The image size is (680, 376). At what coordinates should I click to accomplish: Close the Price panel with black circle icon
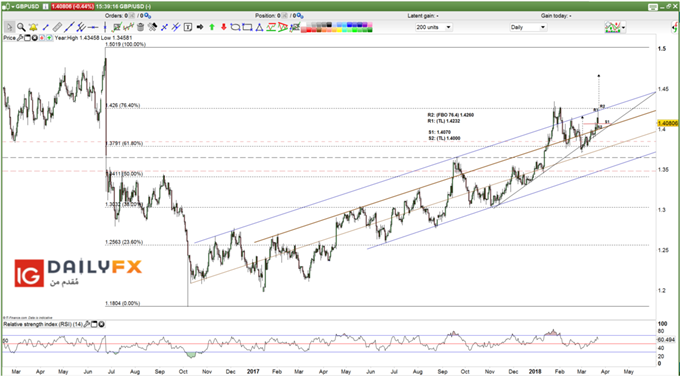point(35,38)
